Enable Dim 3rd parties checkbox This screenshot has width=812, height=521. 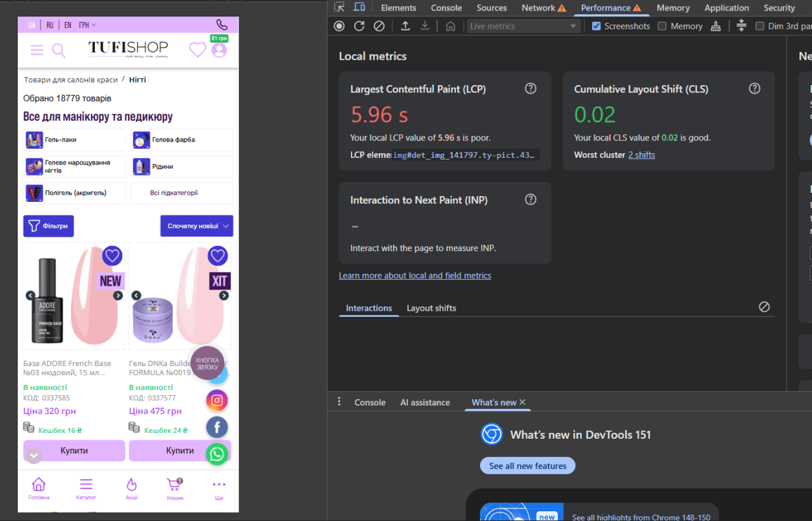pos(760,26)
